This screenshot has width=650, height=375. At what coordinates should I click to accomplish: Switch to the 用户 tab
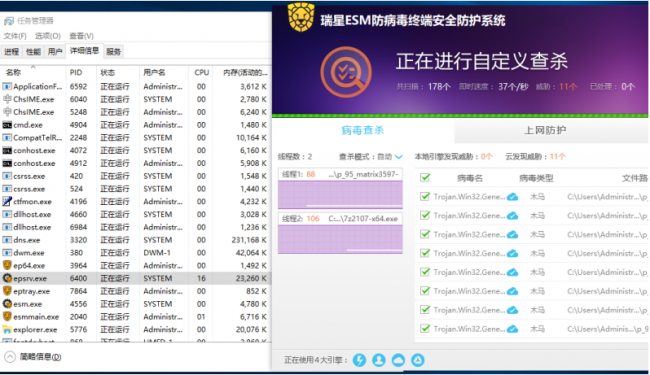point(55,51)
